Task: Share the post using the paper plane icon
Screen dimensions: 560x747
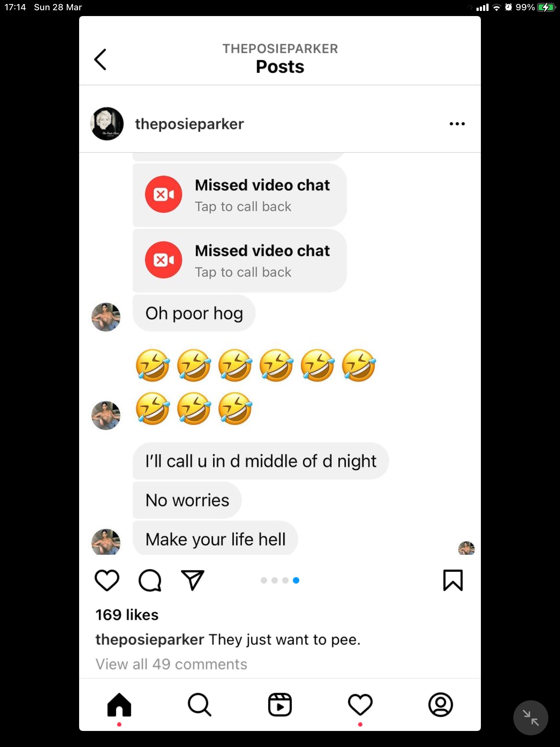Action: [x=192, y=580]
